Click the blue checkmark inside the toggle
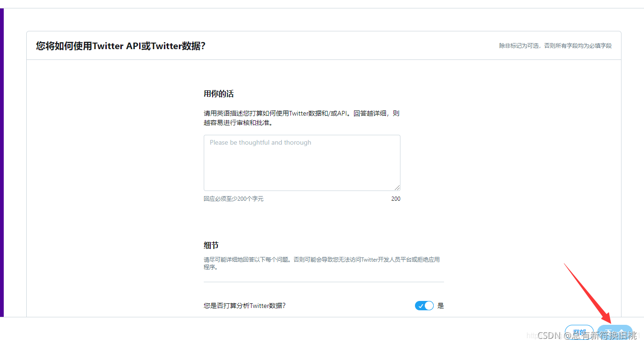Viewport: 644px width, 344px height. 421,305
